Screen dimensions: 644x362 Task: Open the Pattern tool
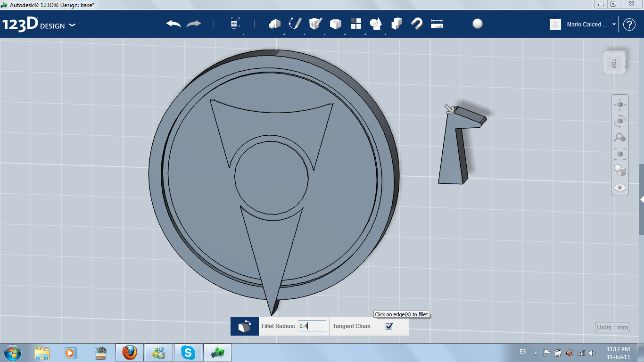tap(356, 24)
